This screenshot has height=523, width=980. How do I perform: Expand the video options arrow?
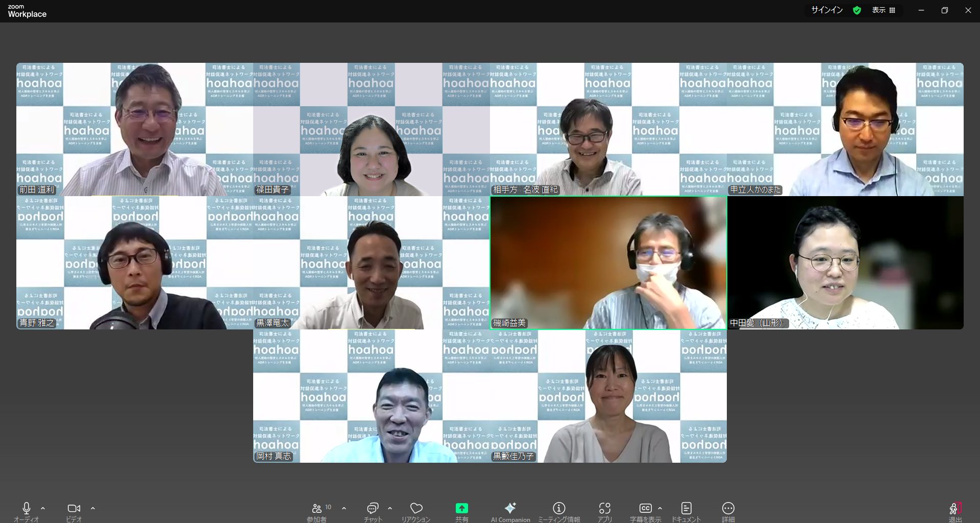93,508
